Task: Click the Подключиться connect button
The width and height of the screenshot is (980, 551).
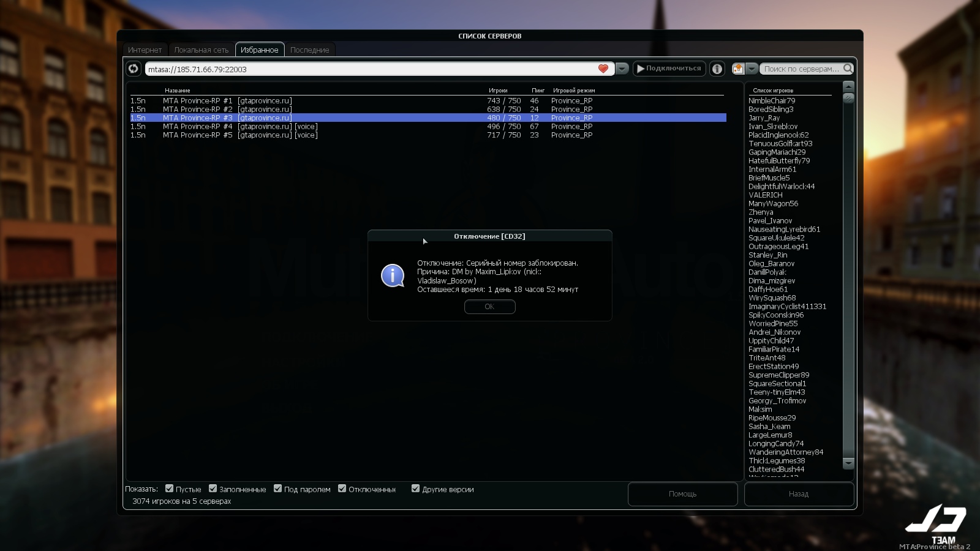Action: pyautogui.click(x=669, y=69)
